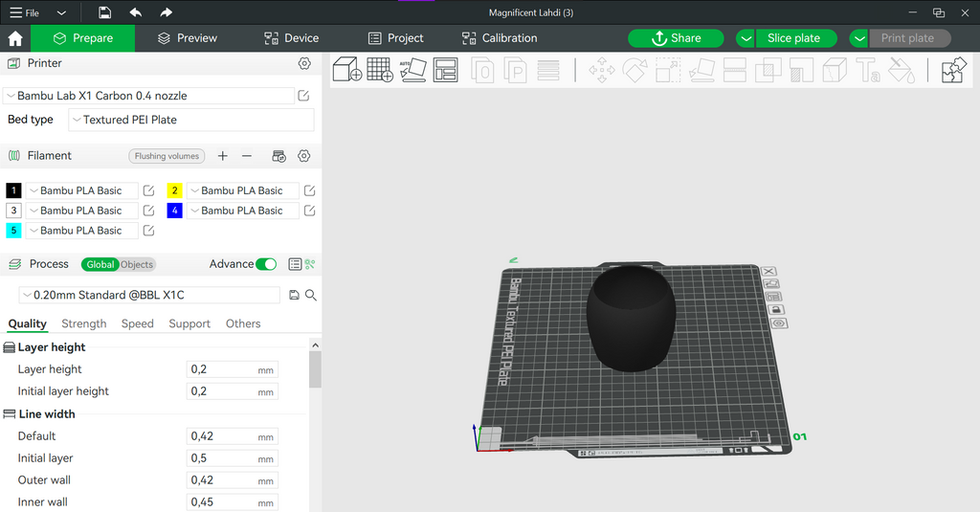Click the Share button
Screen dimensions: 980x512
pos(676,38)
